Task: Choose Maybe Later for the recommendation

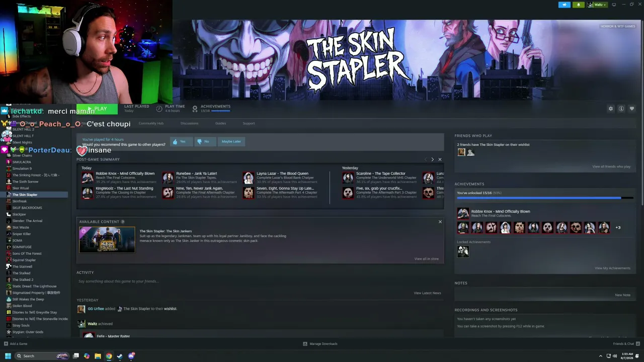Action: pos(231,141)
